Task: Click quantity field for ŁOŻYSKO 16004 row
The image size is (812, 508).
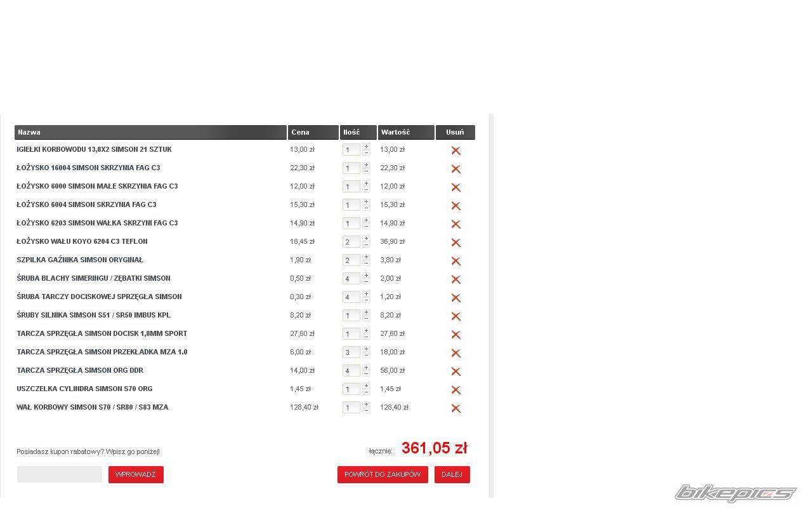Action: 351,168
